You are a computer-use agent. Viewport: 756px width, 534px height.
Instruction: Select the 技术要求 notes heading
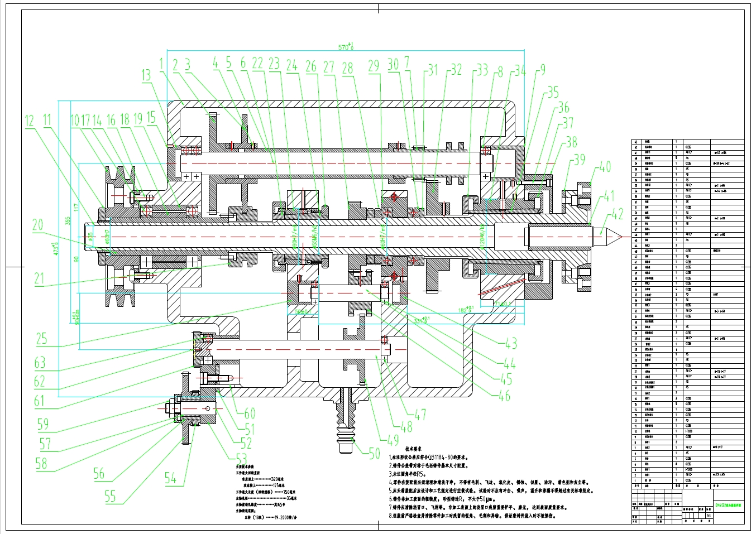point(413,448)
